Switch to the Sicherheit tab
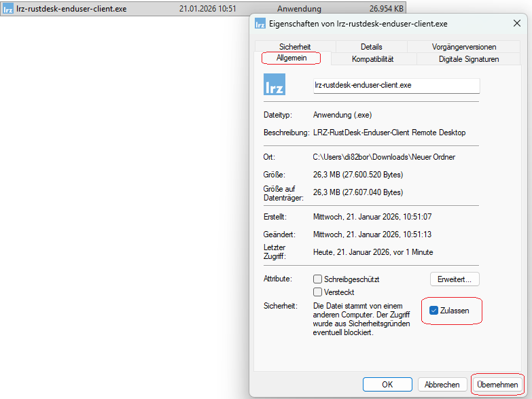The width and height of the screenshot is (532, 399). coord(295,47)
